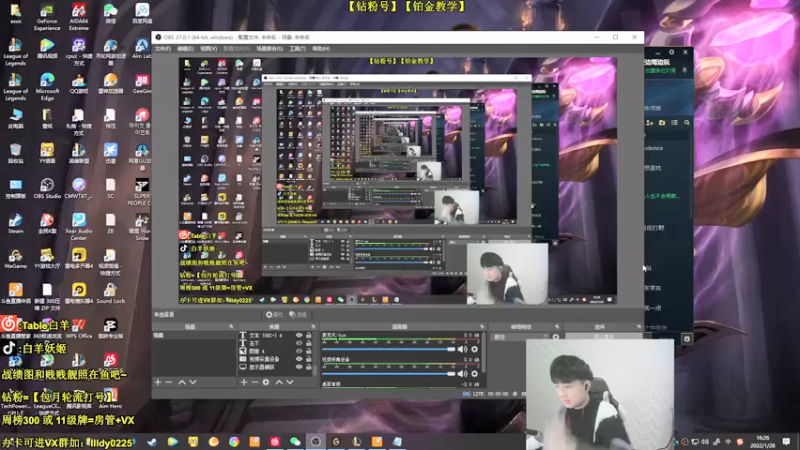Select the 场景 entry in the scenes list
Image resolution: width=800 pixels, height=450 pixels.
point(194,336)
